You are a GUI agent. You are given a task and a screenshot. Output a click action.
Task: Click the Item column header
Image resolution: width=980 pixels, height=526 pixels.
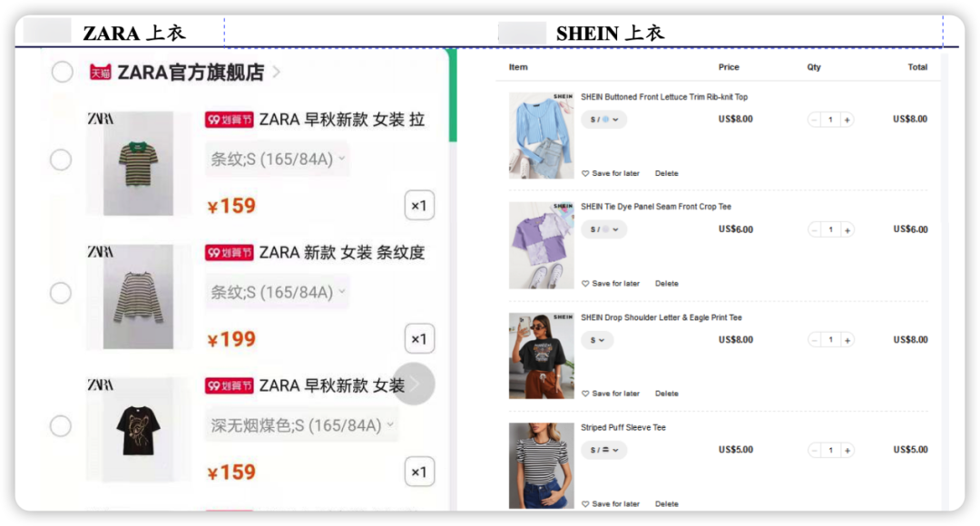pyautogui.click(x=518, y=67)
